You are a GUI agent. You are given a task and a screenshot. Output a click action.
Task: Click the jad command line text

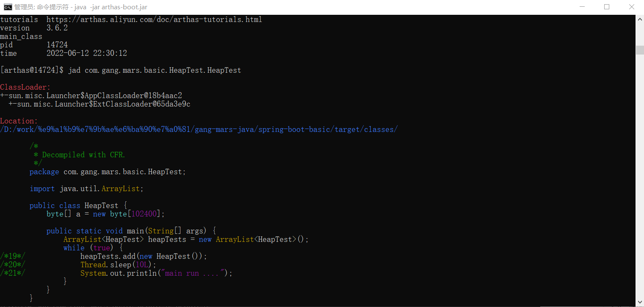(x=155, y=70)
